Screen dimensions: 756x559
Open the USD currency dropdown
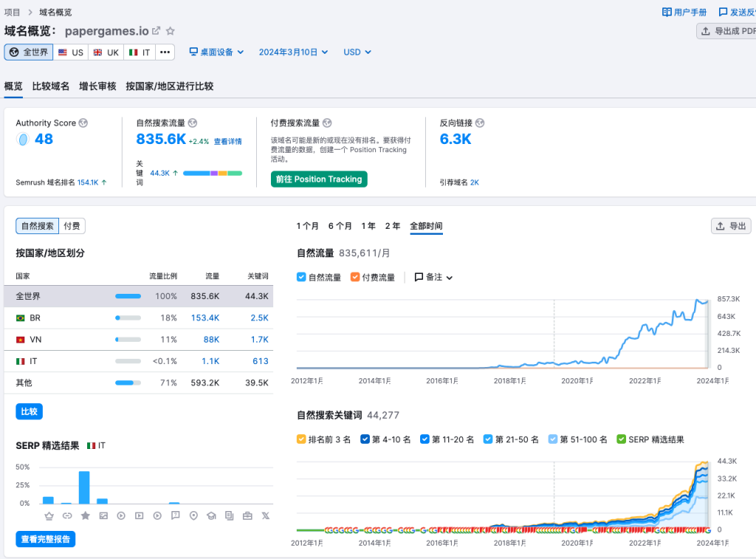click(x=357, y=52)
